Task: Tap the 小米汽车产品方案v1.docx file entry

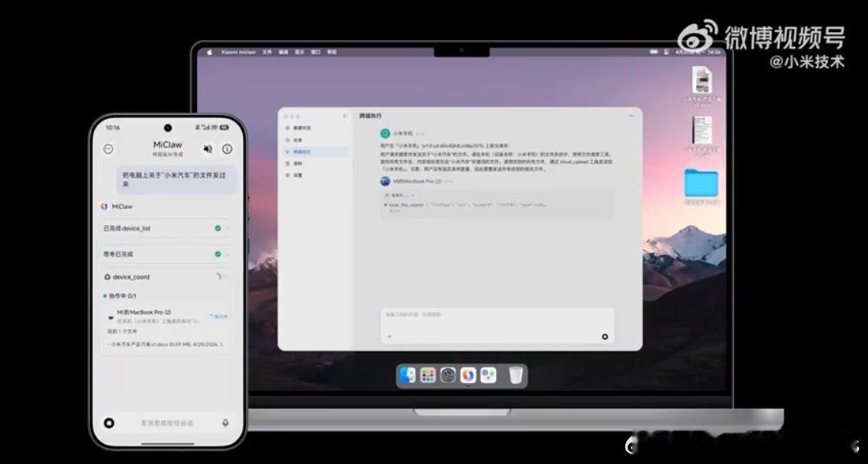Action: click(166, 344)
